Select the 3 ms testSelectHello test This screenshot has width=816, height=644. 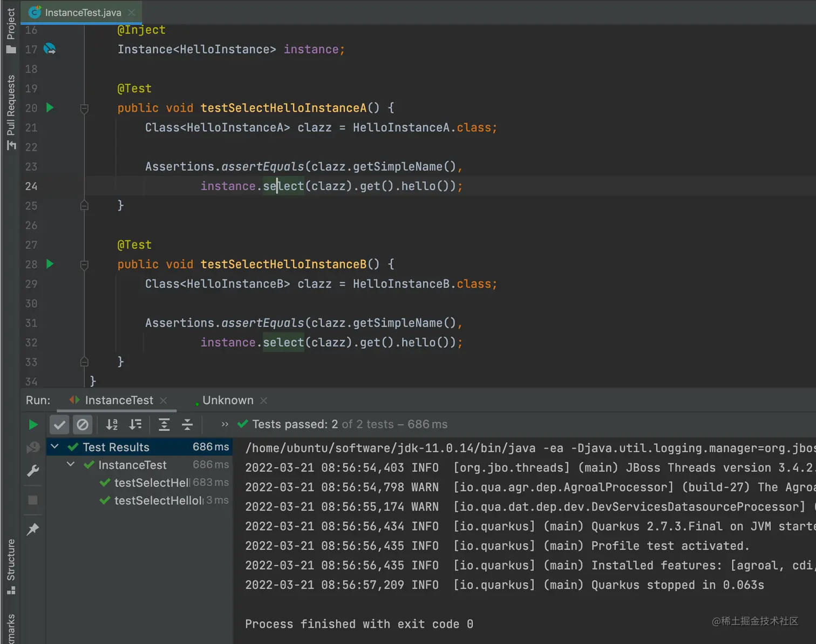[139, 500]
